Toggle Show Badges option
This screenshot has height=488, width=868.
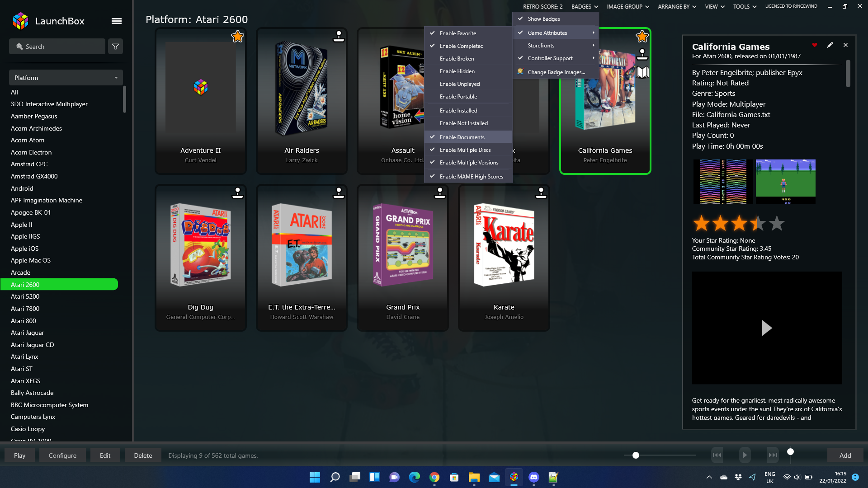[x=556, y=19]
